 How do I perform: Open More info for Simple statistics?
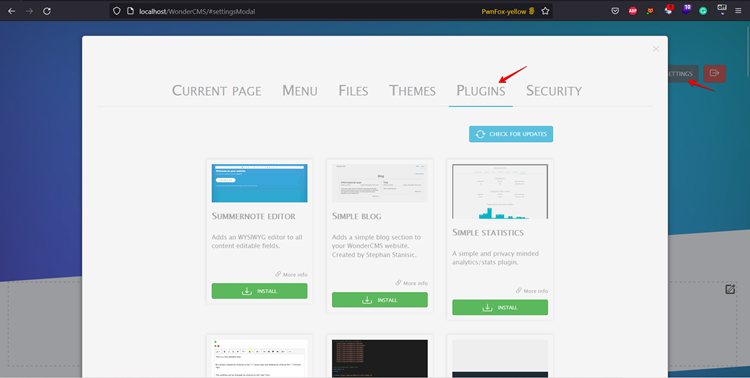point(532,291)
